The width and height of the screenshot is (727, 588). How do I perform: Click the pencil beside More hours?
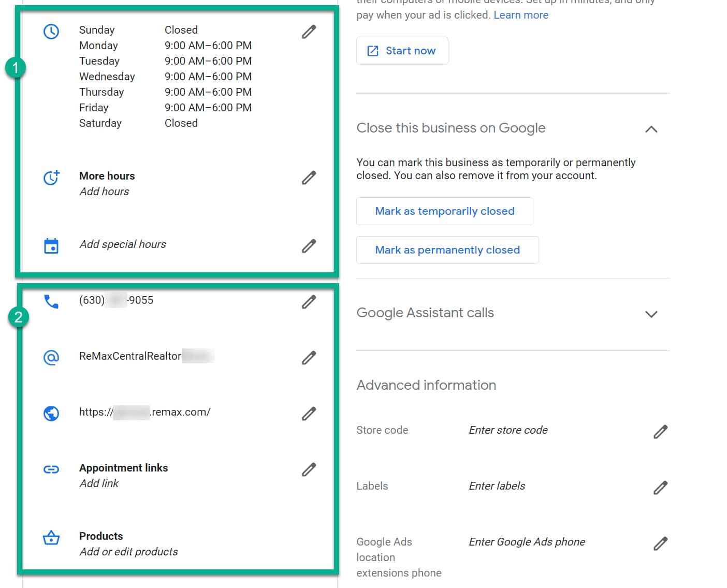(x=309, y=178)
